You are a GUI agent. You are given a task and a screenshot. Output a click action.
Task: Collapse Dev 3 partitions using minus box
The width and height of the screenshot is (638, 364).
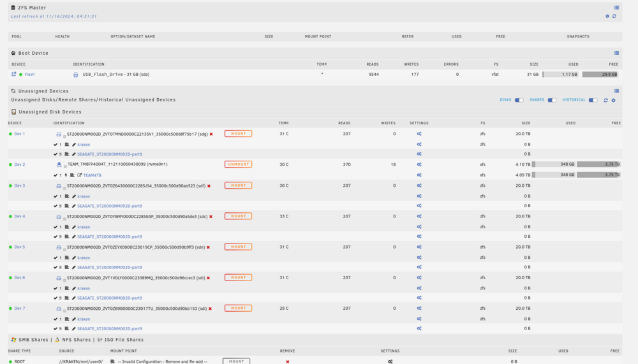[64, 188]
